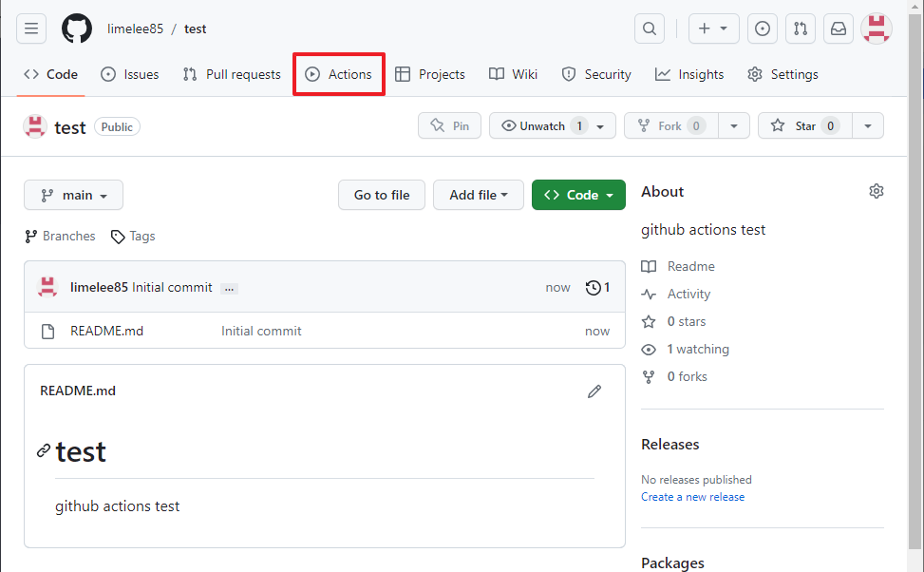Pin the repository with Pin button
The height and width of the screenshot is (572, 924).
click(449, 125)
